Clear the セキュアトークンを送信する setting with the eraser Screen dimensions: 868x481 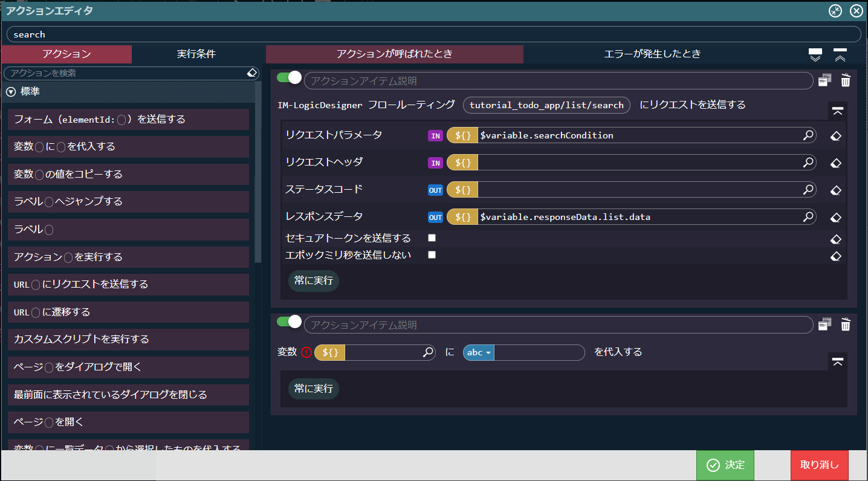[836, 239]
